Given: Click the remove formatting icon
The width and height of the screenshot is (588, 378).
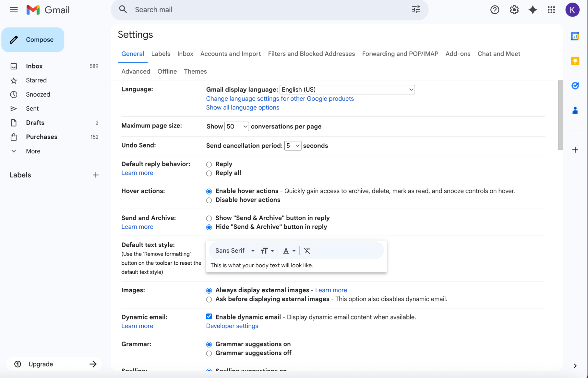Looking at the screenshot, I should 307,251.
